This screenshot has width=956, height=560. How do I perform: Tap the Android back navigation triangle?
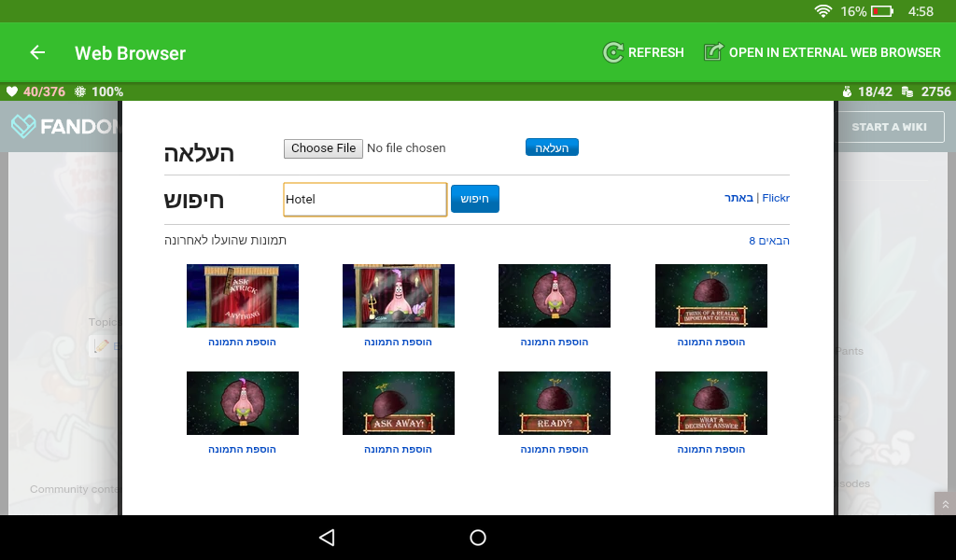(327, 538)
